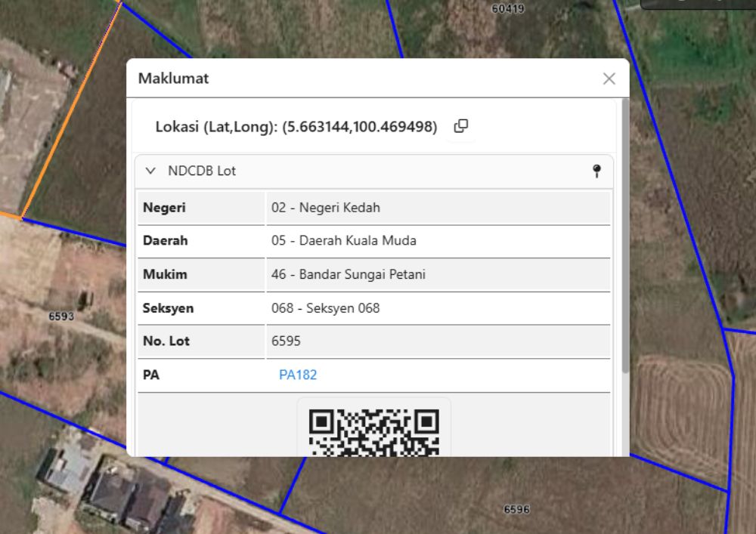Select lot 60419 label on map
Screen dimensions: 756x534
point(508,8)
